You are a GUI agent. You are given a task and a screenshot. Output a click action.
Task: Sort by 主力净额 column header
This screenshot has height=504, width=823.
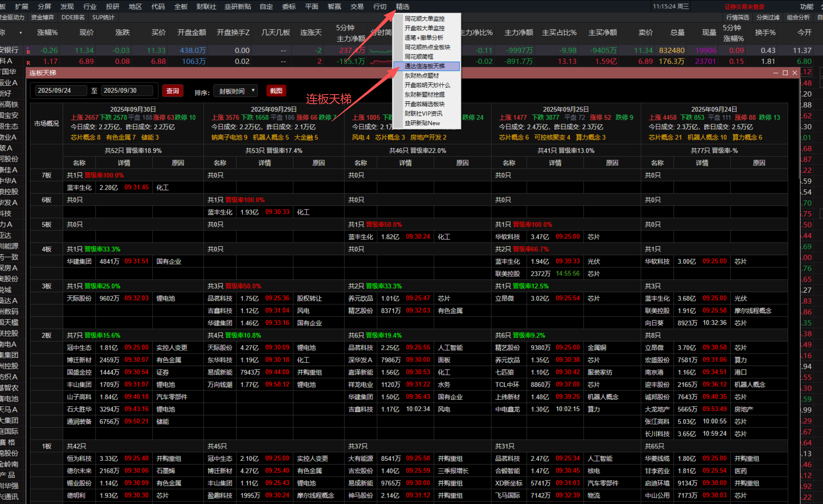519,32
